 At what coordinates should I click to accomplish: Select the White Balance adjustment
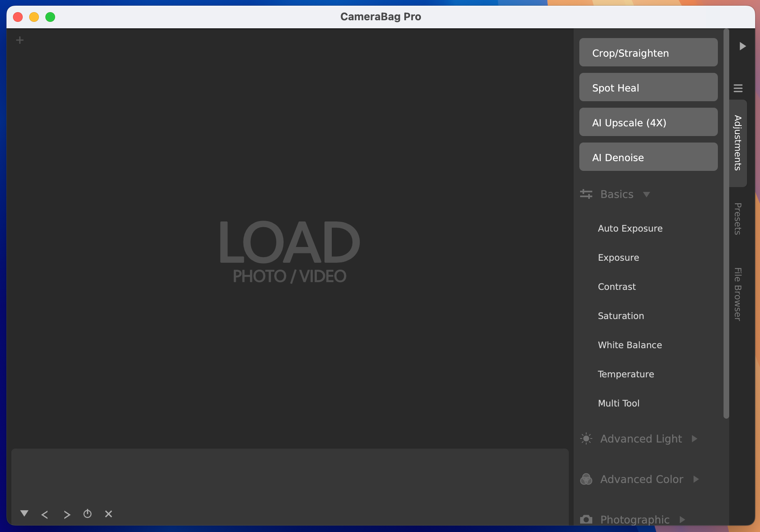click(x=630, y=345)
